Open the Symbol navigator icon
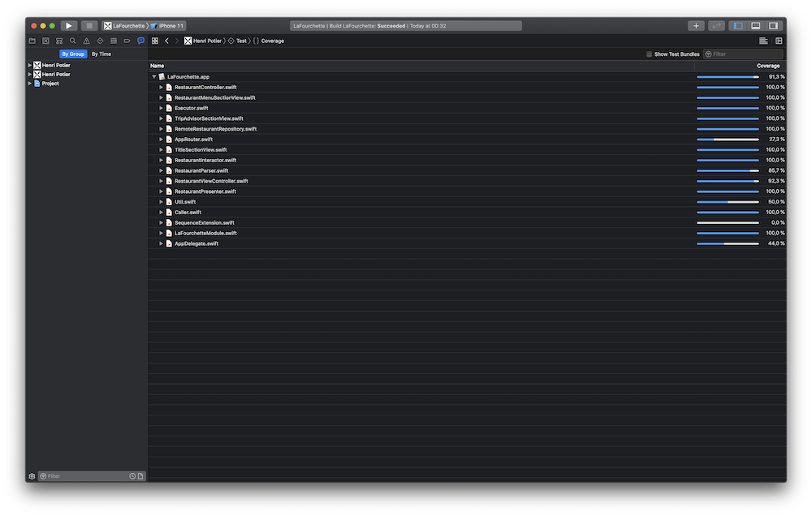This screenshot has height=516, width=812. click(x=59, y=41)
